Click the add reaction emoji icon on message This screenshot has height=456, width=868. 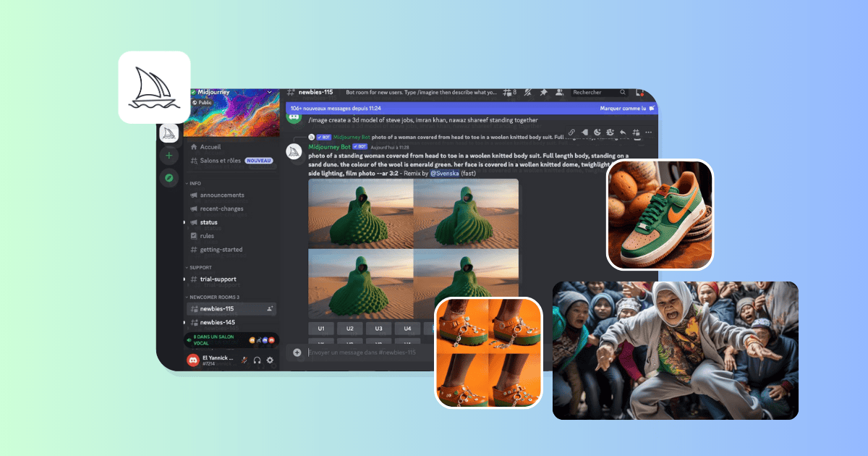[597, 132]
